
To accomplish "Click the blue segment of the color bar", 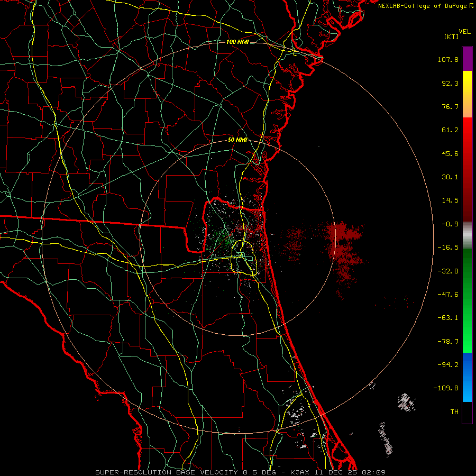I will pos(467,377).
